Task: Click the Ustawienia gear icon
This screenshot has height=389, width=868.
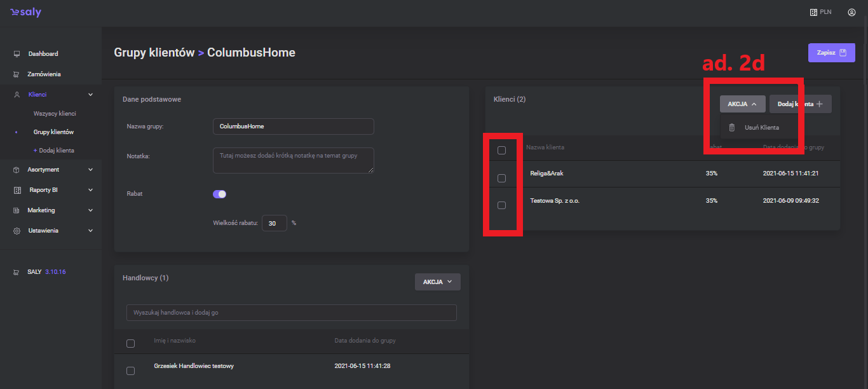Action: pyautogui.click(x=17, y=231)
